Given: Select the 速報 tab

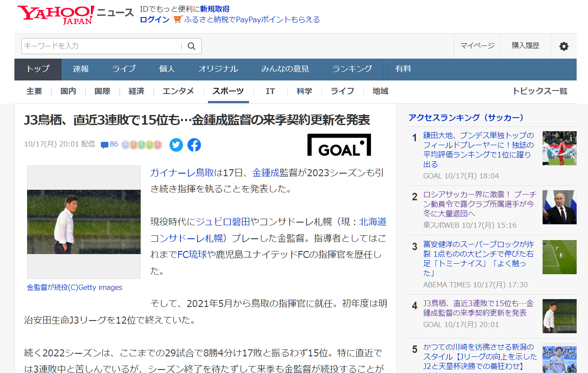Looking at the screenshot, I should [81, 69].
